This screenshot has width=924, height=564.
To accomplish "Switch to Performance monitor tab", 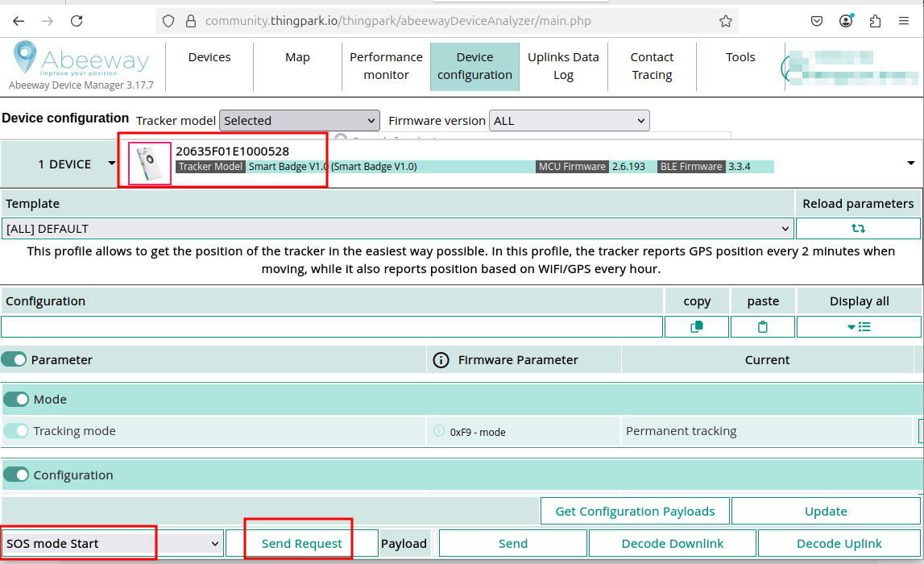I will pos(386,66).
